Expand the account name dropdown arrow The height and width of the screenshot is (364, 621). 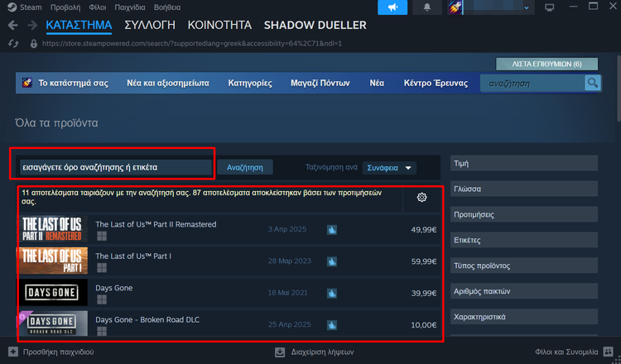pos(527,8)
